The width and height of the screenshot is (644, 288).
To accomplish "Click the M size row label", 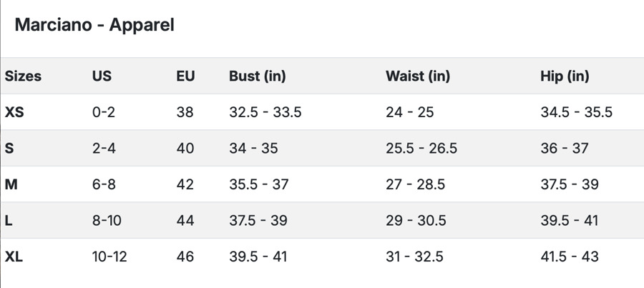I will coord(11,184).
